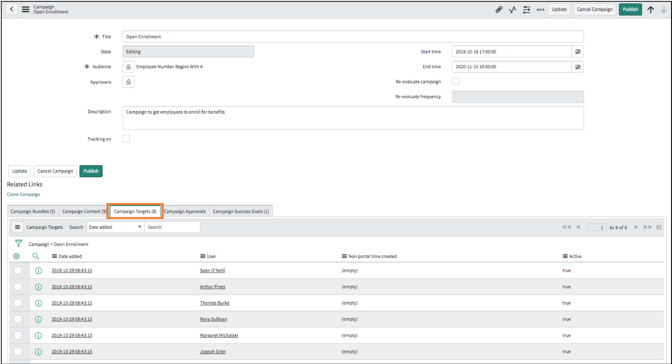The image size is (672, 364).
Task: Click the Start time input field
Action: point(512,51)
